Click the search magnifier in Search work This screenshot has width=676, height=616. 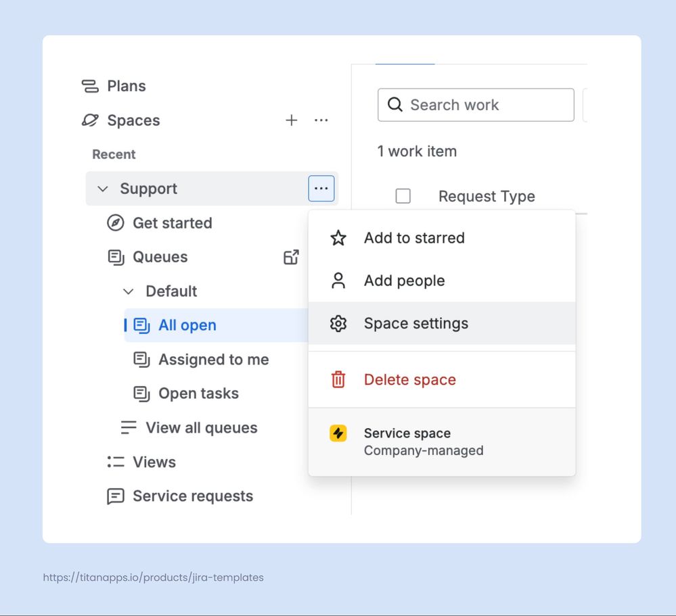click(395, 105)
